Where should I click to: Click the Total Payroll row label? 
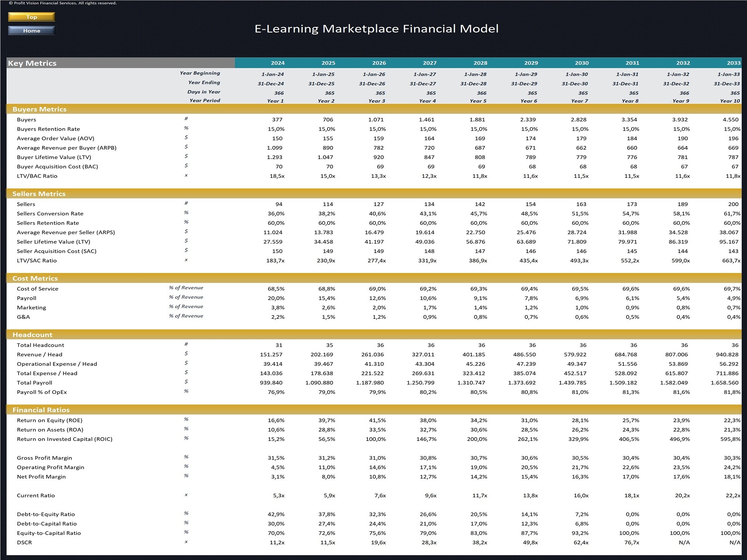click(x=34, y=383)
